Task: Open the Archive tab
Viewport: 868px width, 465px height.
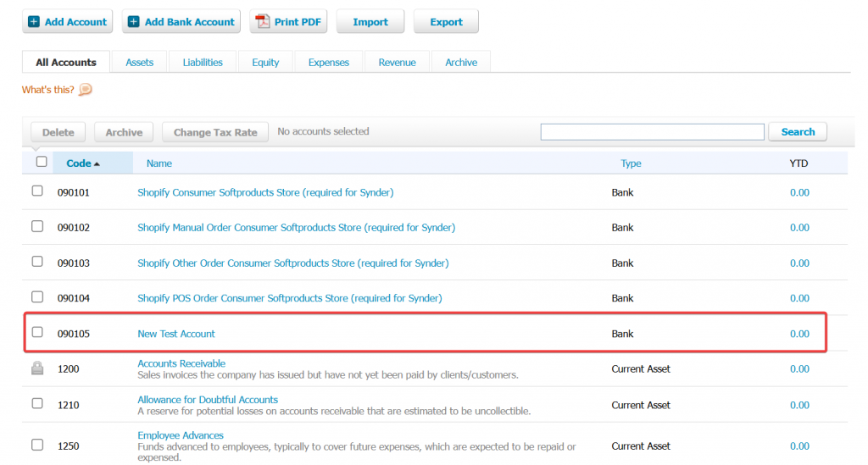Action: tap(461, 63)
